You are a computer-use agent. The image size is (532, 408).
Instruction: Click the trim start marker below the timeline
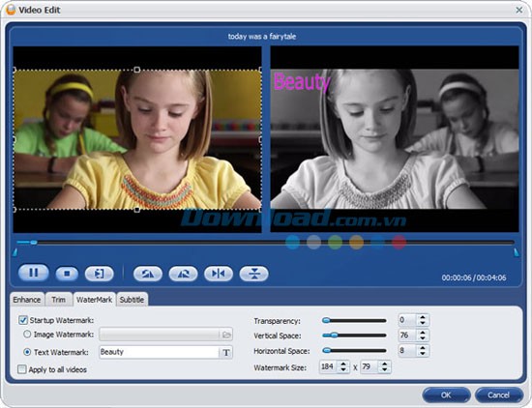coord(15,252)
